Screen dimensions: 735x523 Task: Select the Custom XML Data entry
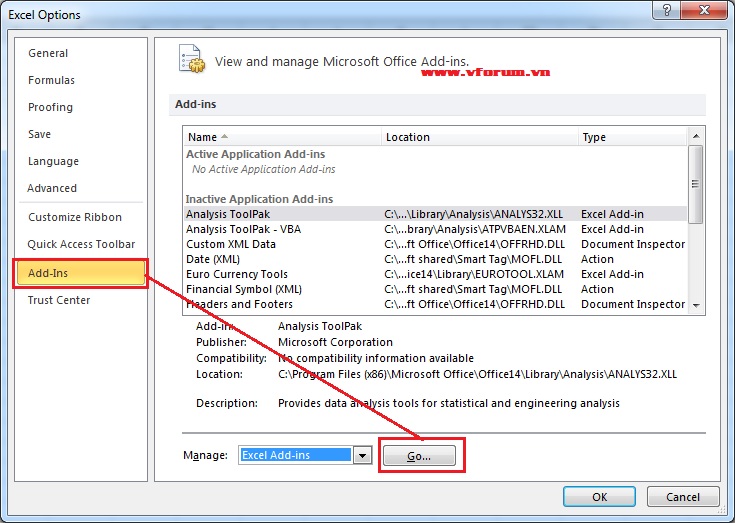pyautogui.click(x=435, y=244)
